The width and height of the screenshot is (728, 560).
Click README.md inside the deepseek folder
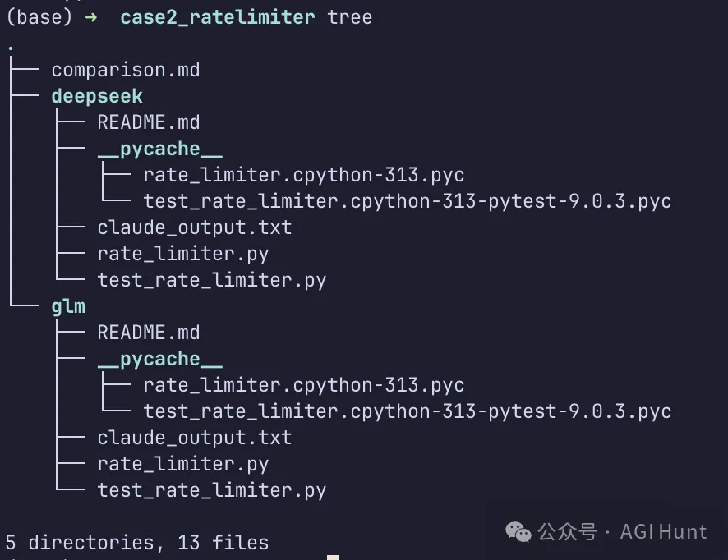tap(148, 122)
